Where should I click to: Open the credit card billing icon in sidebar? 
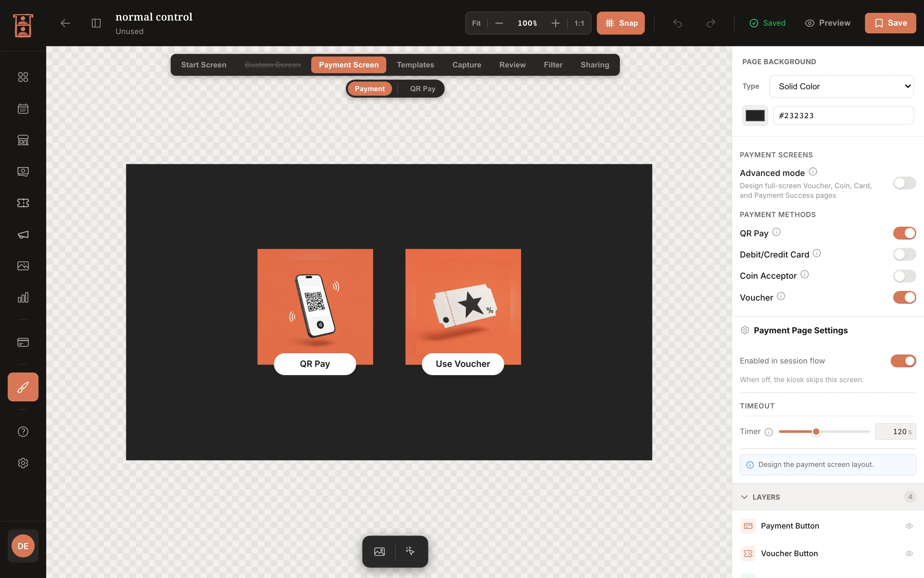pyautogui.click(x=23, y=342)
